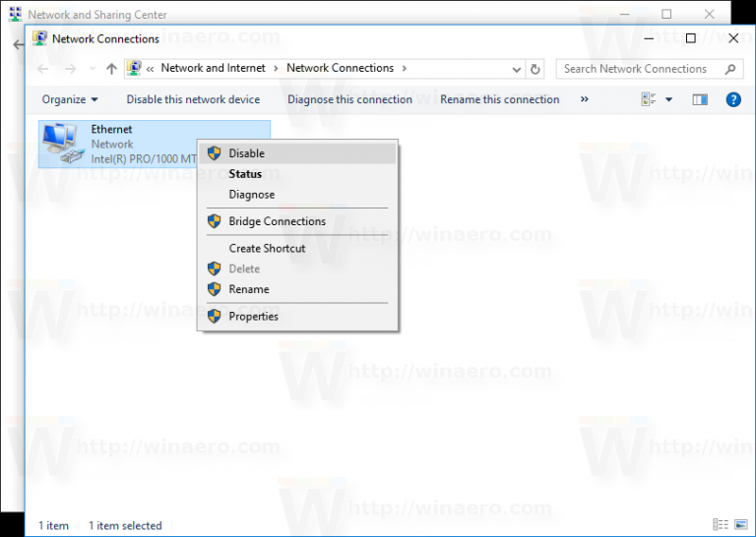Screen dimensions: 756x537
Task: Expand the address bar history dropdown
Action: tap(517, 70)
